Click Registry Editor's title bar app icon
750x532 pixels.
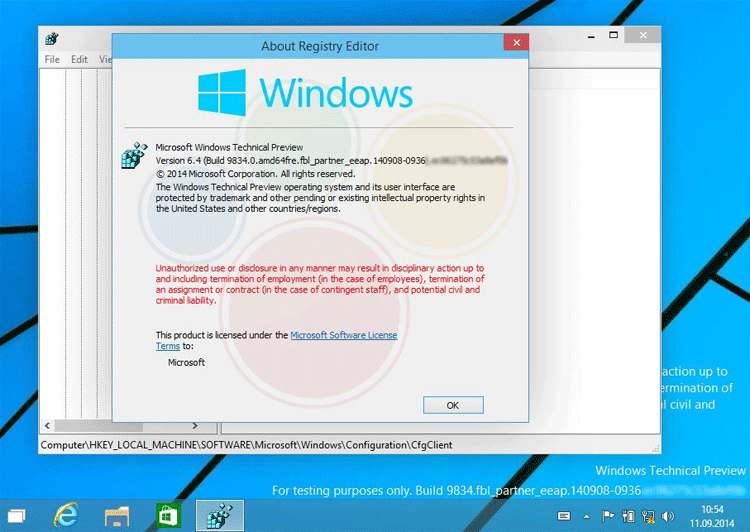pyautogui.click(x=52, y=38)
